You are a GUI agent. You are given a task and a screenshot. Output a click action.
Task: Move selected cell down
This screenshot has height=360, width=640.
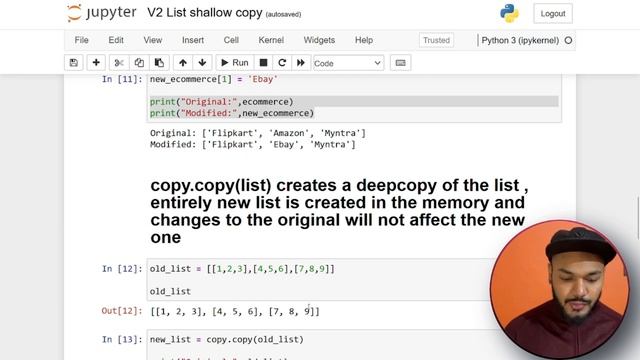tap(202, 63)
